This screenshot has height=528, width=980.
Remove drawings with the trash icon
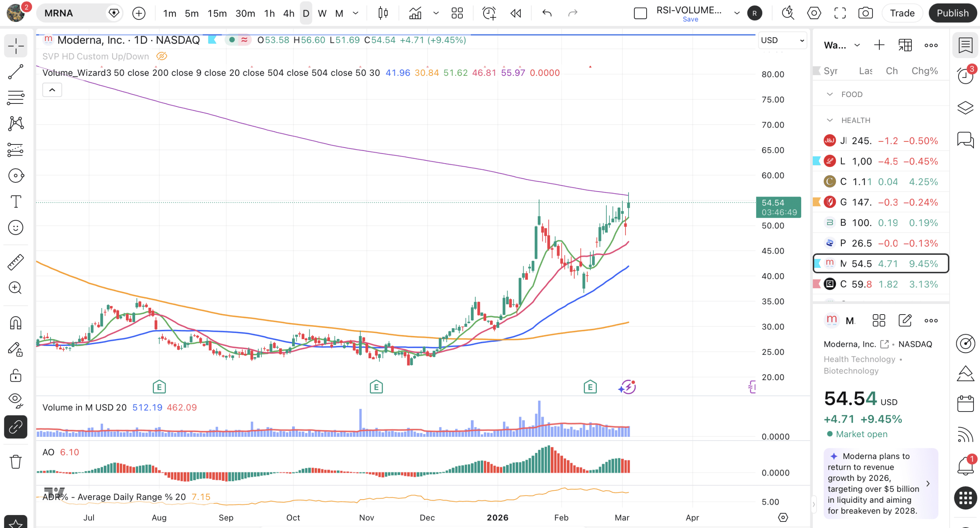pos(16,462)
